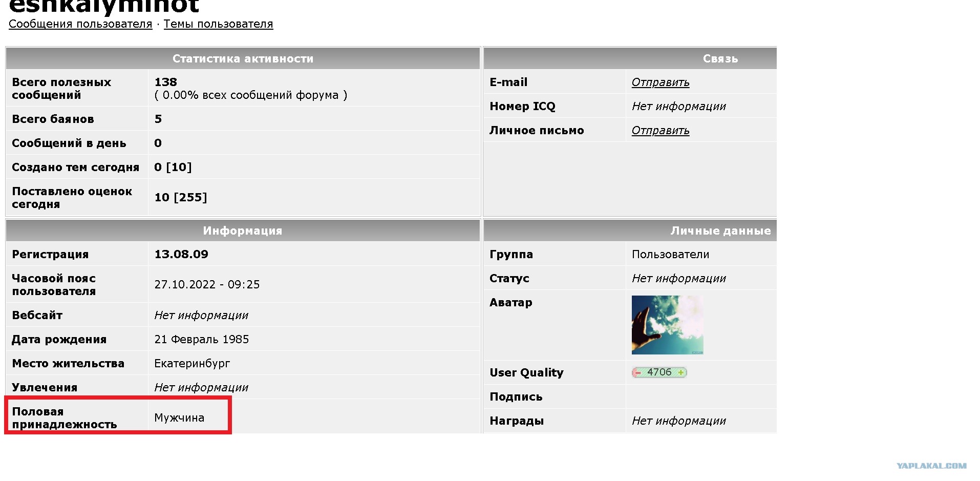Click the Мужчина gender value
Screen dimensions: 980x481
[x=179, y=418]
